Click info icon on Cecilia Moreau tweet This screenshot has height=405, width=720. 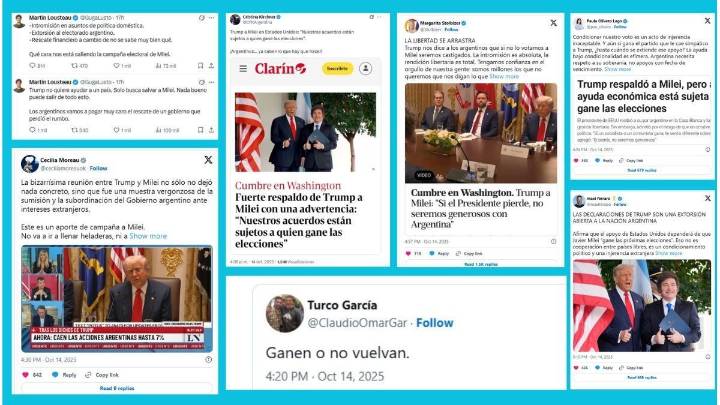(x=208, y=360)
